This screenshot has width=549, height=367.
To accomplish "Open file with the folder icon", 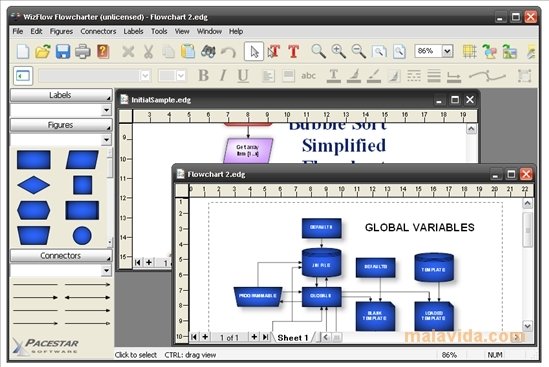I will point(43,51).
